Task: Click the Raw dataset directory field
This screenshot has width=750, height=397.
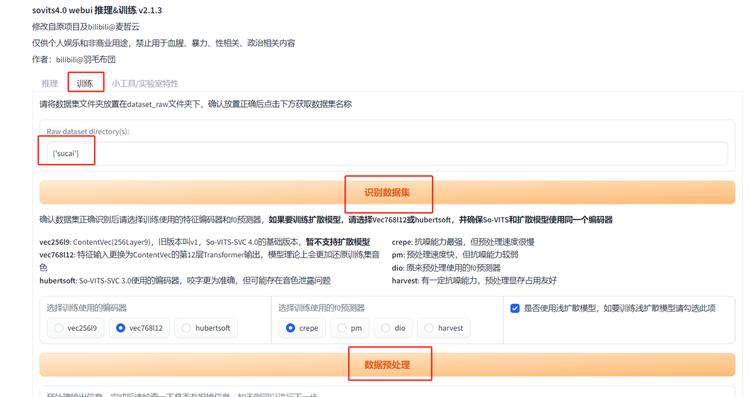Action: tap(387, 154)
